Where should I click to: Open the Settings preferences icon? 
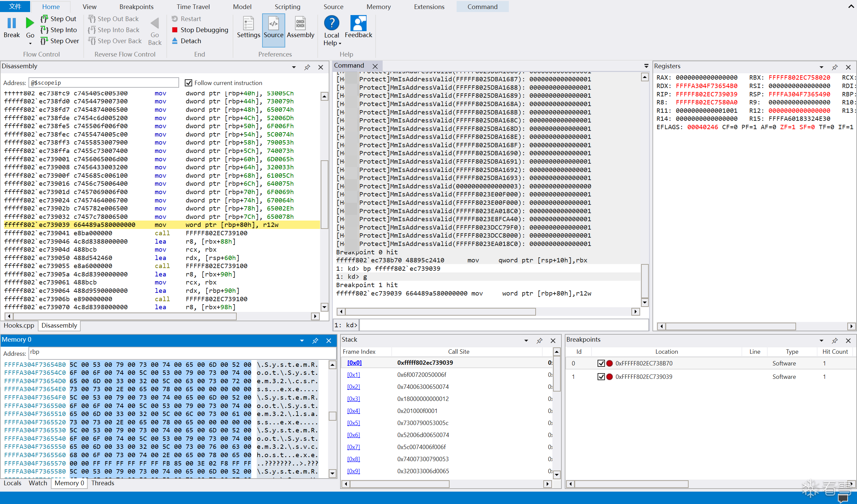[248, 24]
